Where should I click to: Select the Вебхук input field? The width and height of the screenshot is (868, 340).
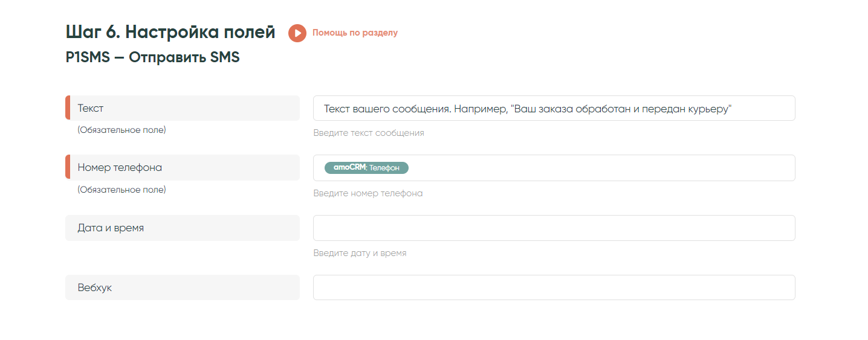pos(553,287)
